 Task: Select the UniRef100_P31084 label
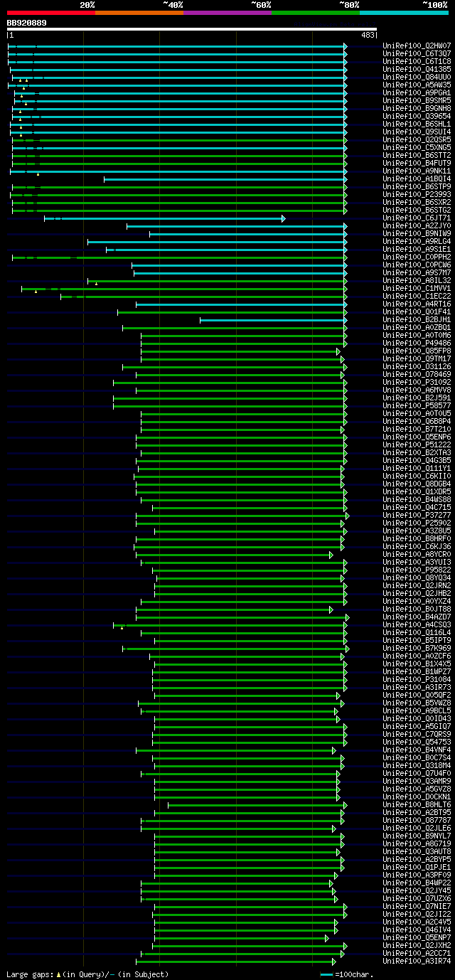417,679
